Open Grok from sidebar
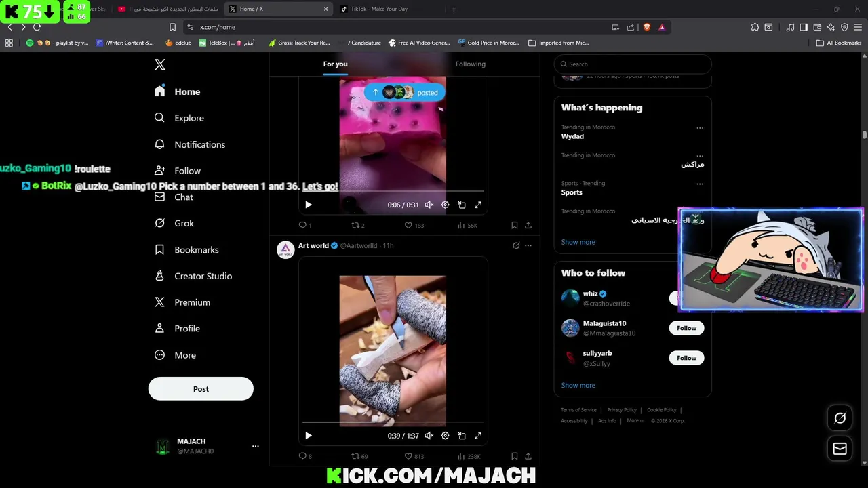The image size is (868, 488). (174, 223)
